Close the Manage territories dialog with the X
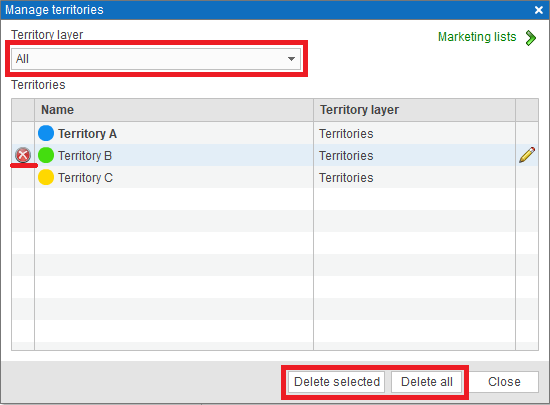The width and height of the screenshot is (550, 405). [539, 10]
